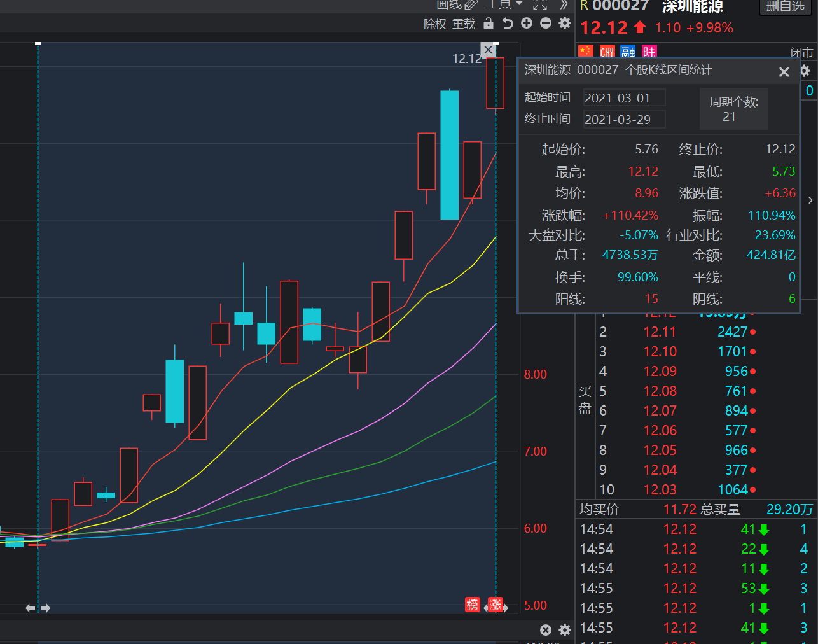Click the undo arrow icon in toolbar
This screenshot has width=818, height=644.
[508, 24]
